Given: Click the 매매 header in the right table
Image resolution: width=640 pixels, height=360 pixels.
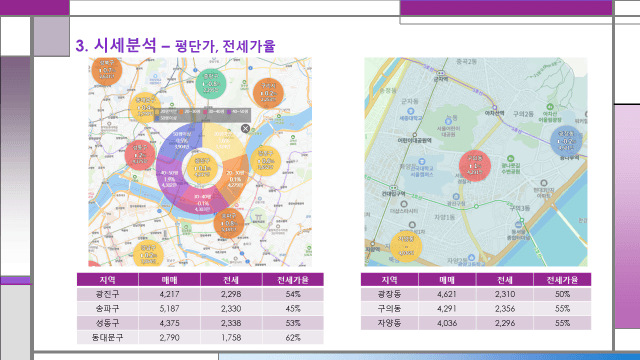Looking at the screenshot, I should coord(447,280).
